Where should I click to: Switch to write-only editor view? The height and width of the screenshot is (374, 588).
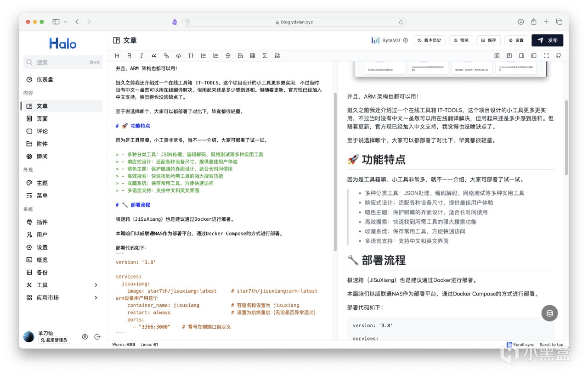point(521,56)
